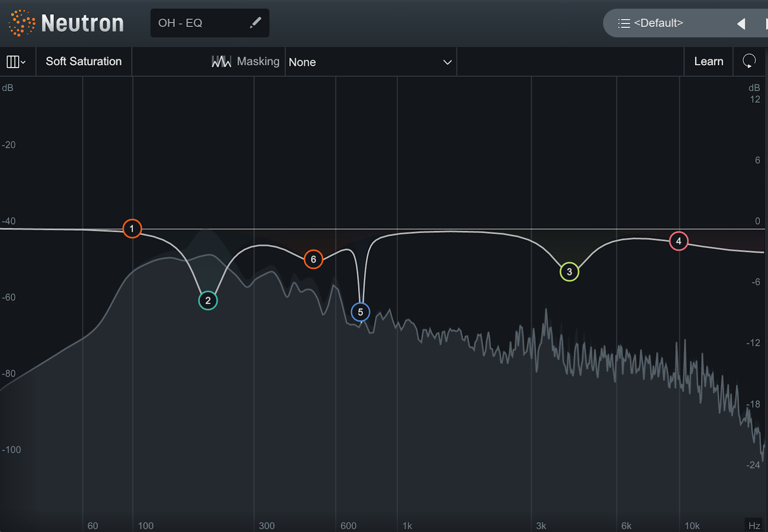Open the band layout view selector
Screen dimensions: 768x532
[16, 62]
